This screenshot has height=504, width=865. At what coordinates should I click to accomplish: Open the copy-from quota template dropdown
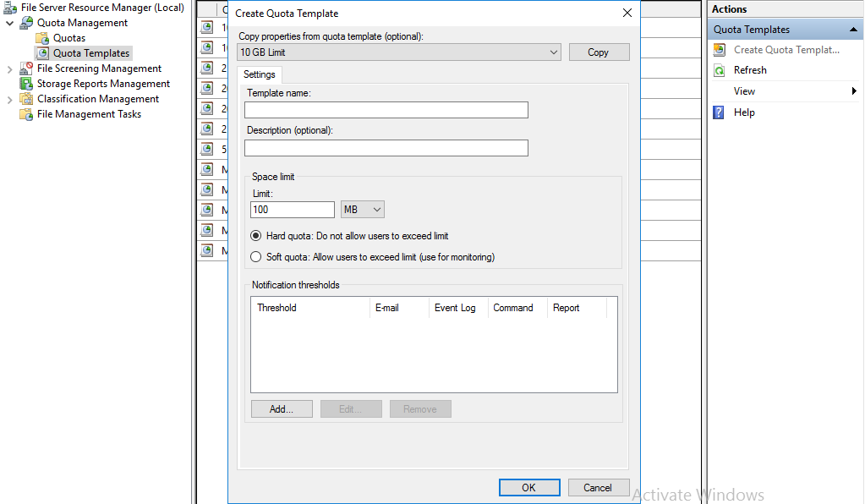click(x=554, y=52)
